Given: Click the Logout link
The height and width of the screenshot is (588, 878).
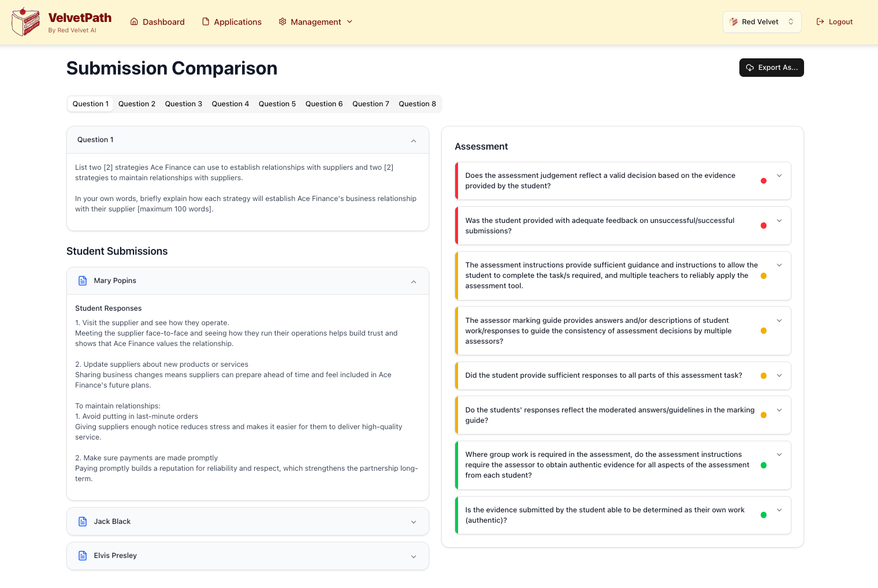Looking at the screenshot, I should click(839, 21).
